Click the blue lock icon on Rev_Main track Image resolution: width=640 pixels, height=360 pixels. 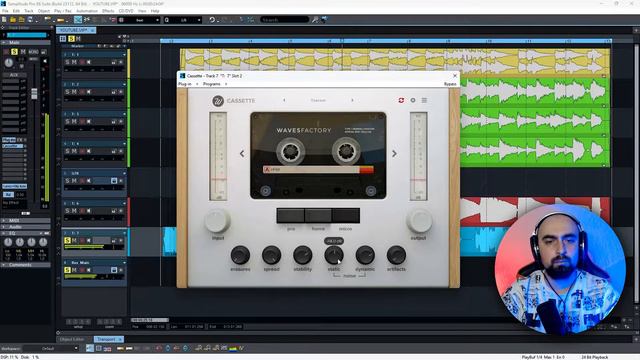[x=114, y=270]
